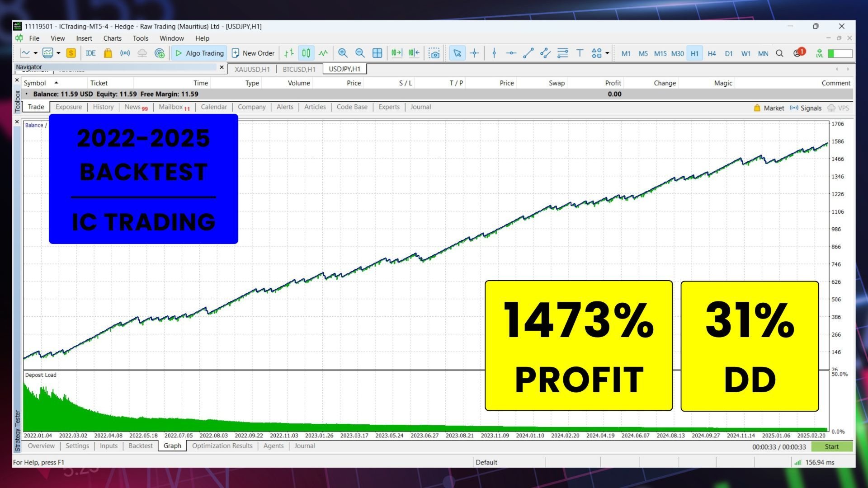
Task: Close the Toolbox panel
Action: [17, 80]
